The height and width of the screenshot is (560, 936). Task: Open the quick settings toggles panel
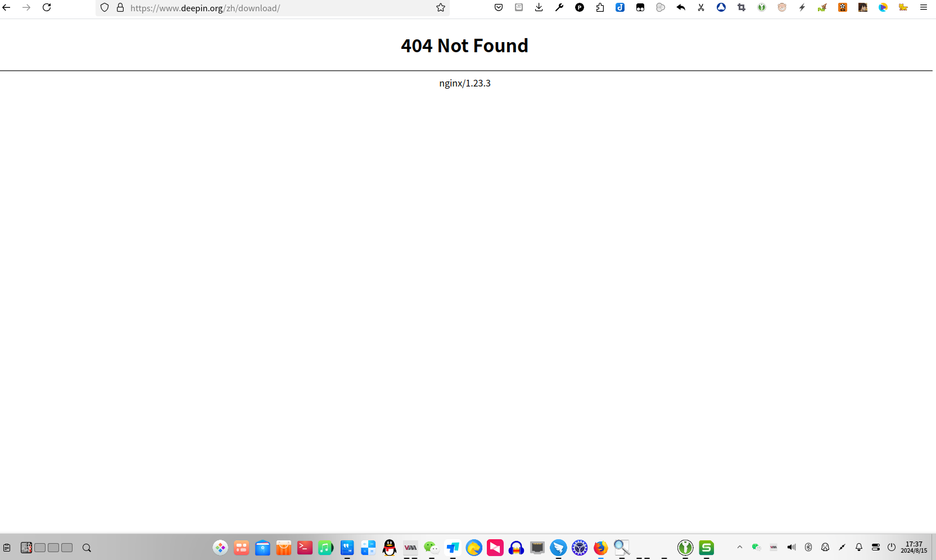tap(876, 547)
